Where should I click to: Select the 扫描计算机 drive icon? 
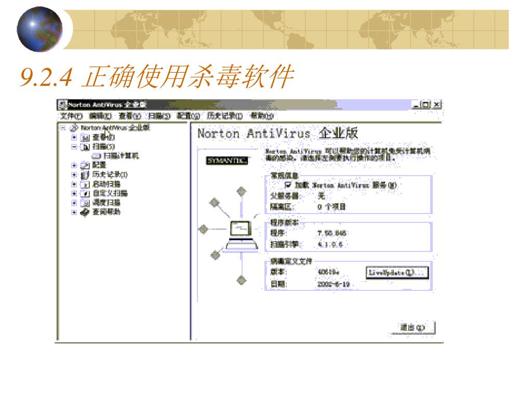pyautogui.click(x=96, y=156)
